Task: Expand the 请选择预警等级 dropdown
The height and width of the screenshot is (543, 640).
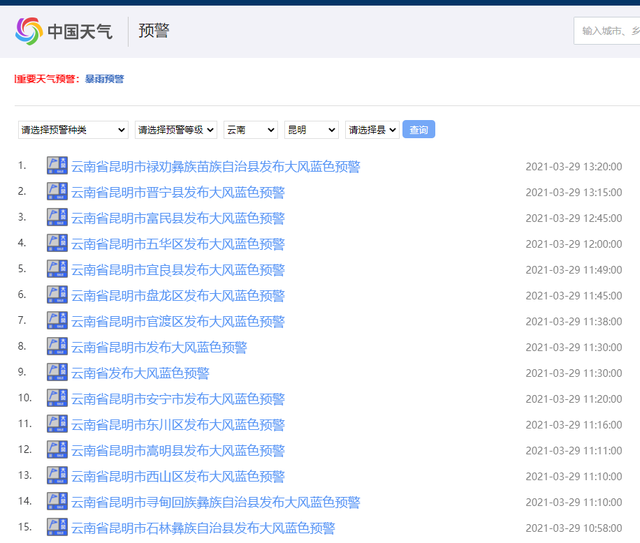Action: pyautogui.click(x=175, y=130)
